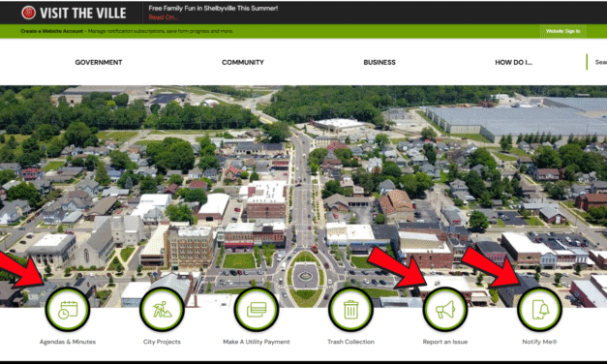Click the Read On... link

coord(164,17)
